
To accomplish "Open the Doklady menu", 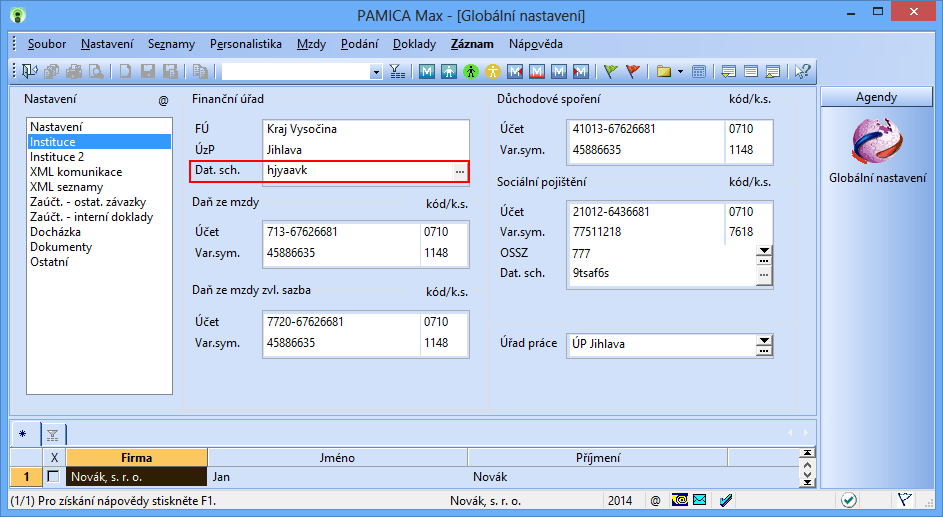I will pyautogui.click(x=414, y=44).
